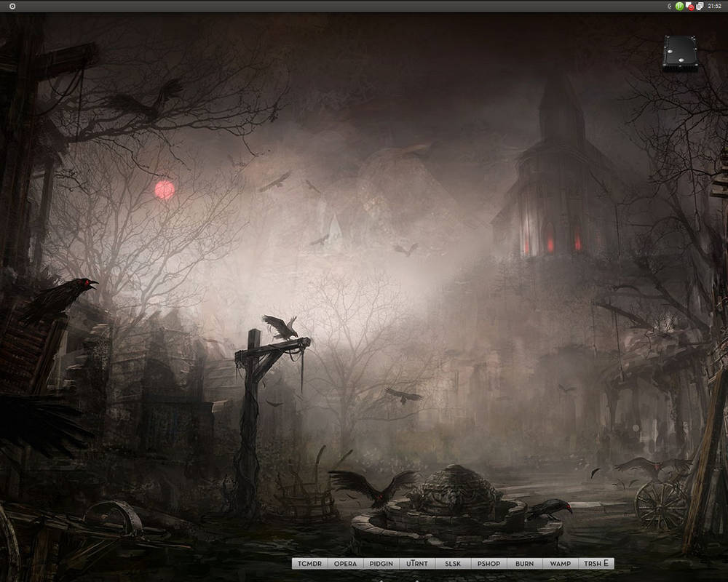Open the 21:52 clock

point(715,6)
